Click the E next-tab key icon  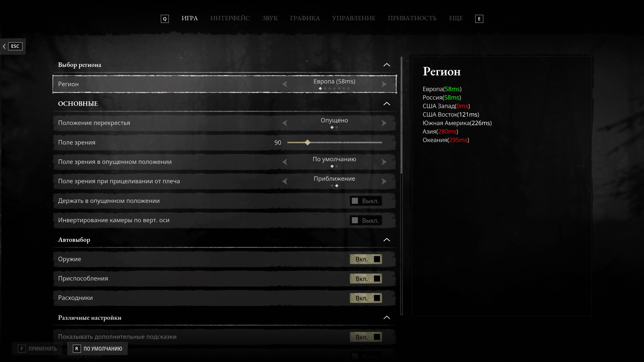point(479,19)
